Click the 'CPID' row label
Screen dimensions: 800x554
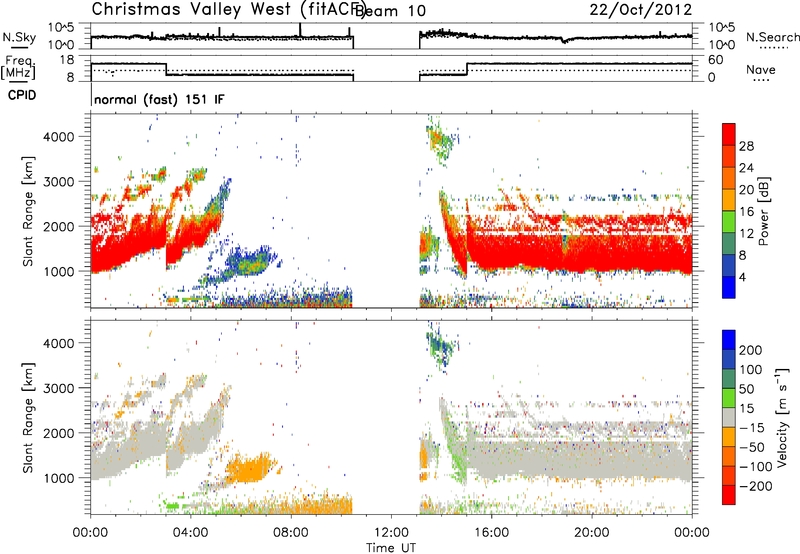pyautogui.click(x=22, y=95)
